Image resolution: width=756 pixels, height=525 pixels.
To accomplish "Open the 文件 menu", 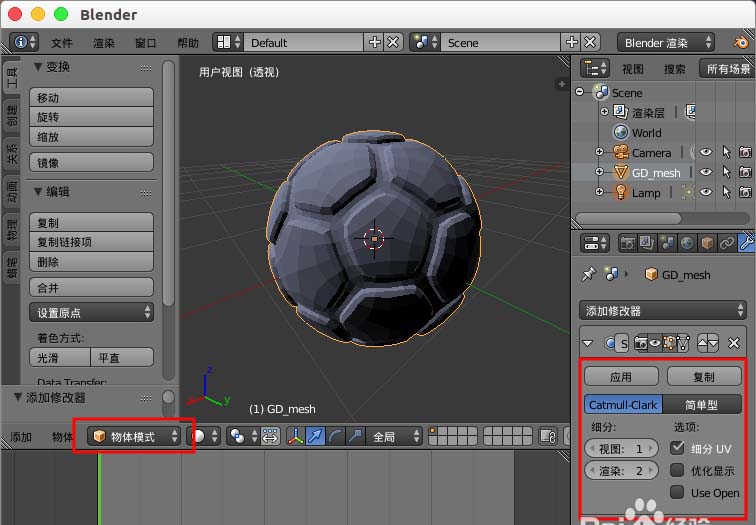I will (x=62, y=43).
